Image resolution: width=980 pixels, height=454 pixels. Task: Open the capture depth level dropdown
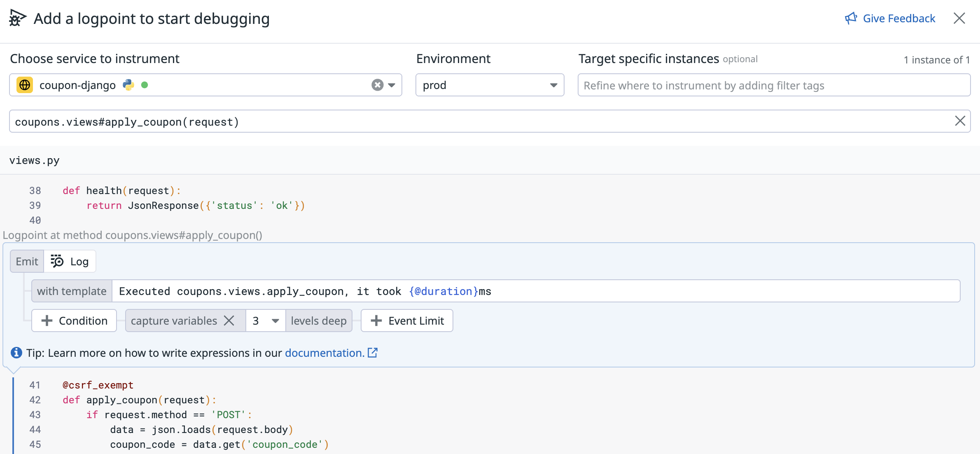click(x=266, y=321)
